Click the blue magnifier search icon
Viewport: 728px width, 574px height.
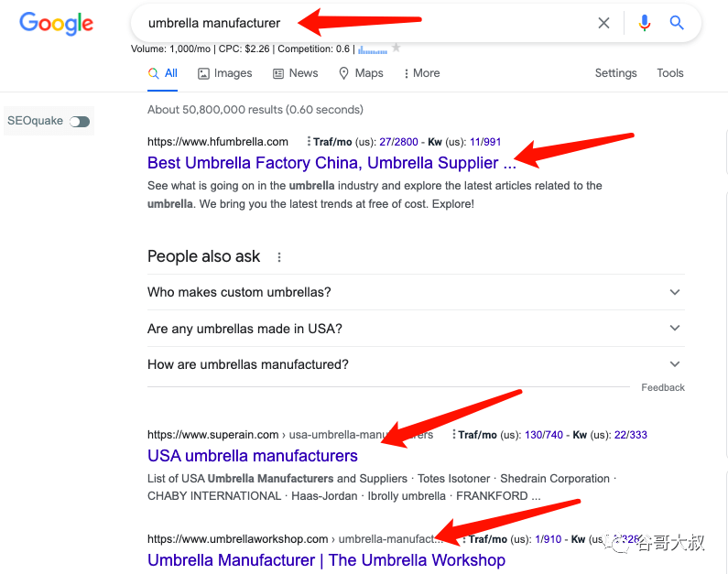click(x=677, y=24)
